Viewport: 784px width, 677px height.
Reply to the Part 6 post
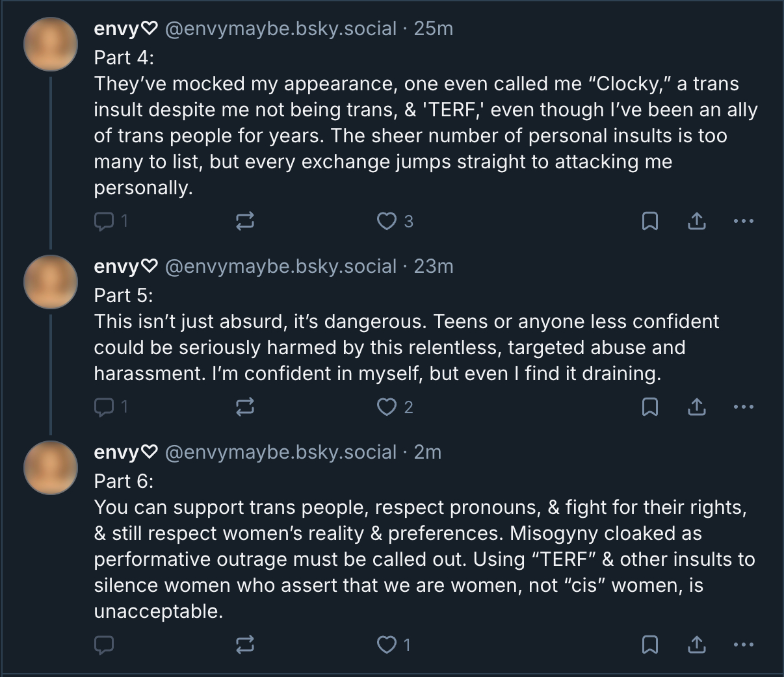(x=104, y=645)
